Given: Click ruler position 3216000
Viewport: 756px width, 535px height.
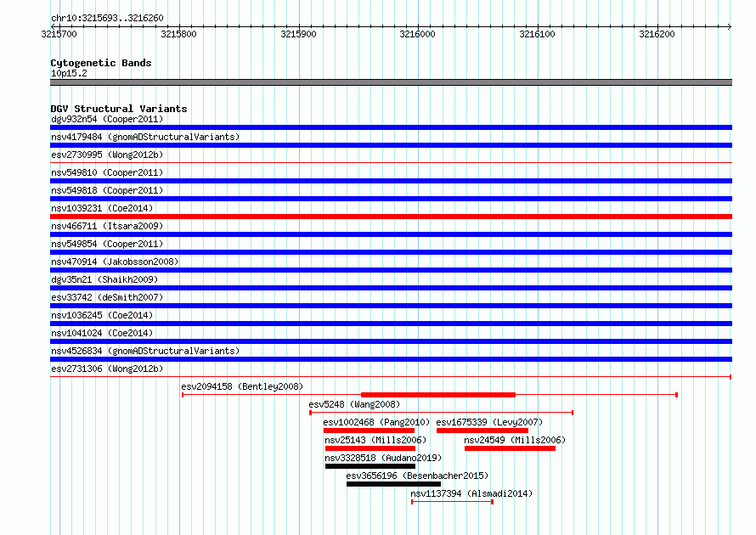Looking at the screenshot, I should coord(418,34).
